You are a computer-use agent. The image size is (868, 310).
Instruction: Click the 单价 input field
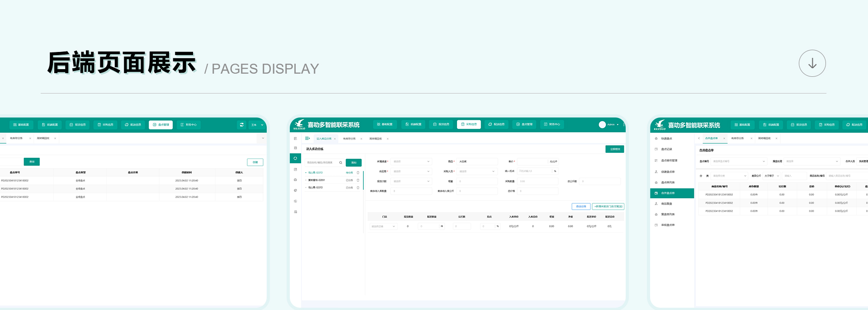532,161
